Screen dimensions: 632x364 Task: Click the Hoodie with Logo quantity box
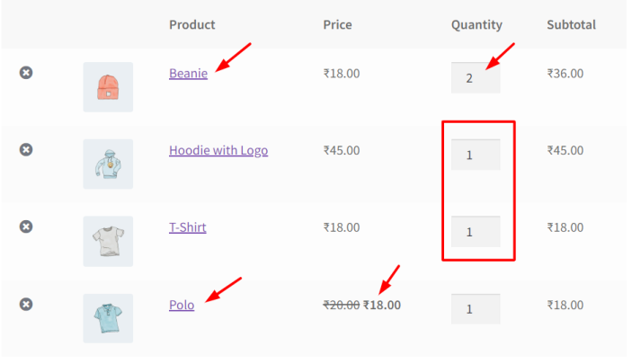(x=476, y=155)
